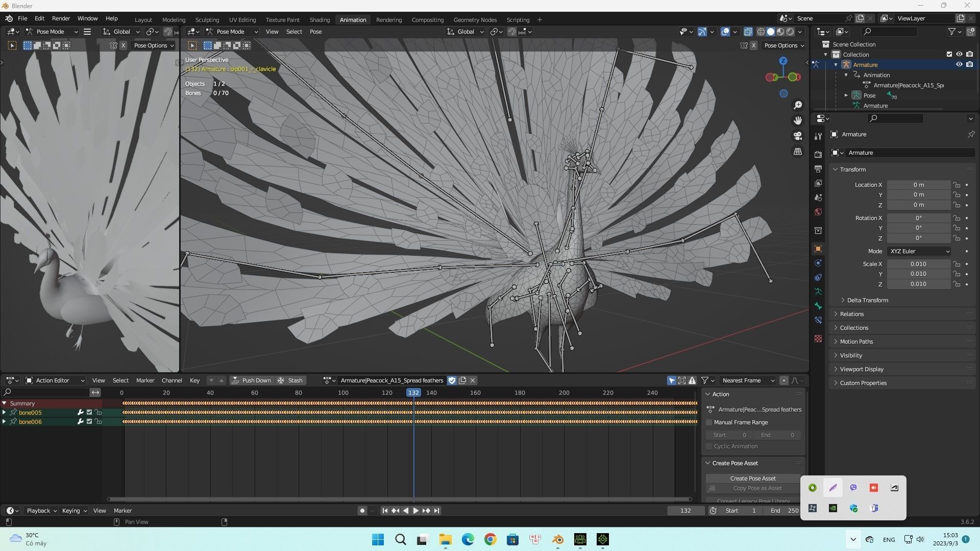
Task: Select wireframe viewport shading
Action: [x=761, y=32]
